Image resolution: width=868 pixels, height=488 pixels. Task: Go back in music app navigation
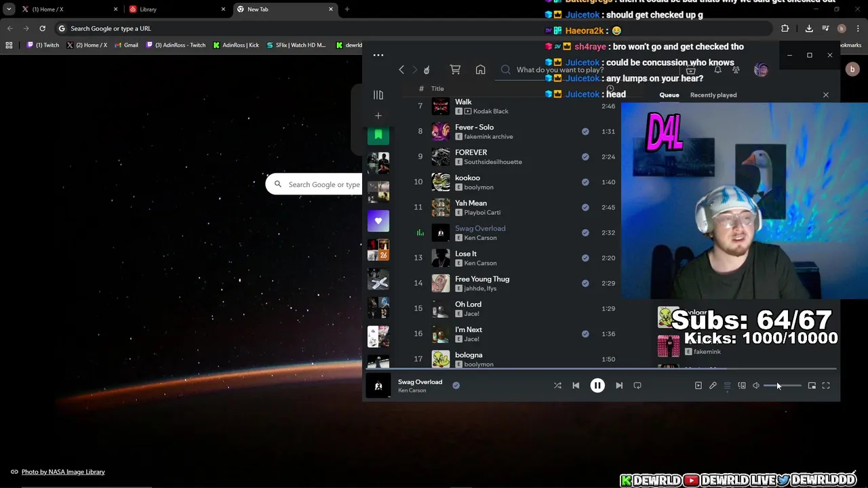pyautogui.click(x=401, y=70)
